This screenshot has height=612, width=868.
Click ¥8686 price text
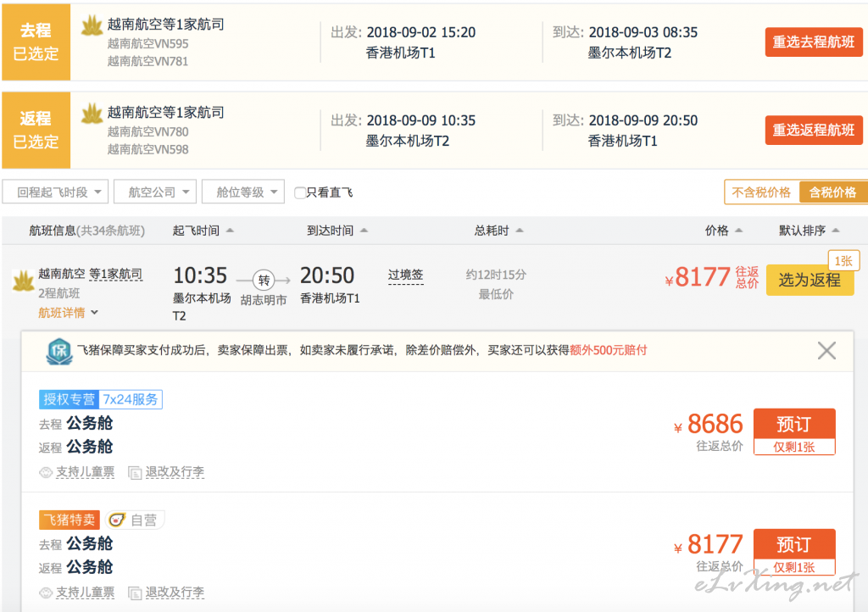(x=709, y=425)
